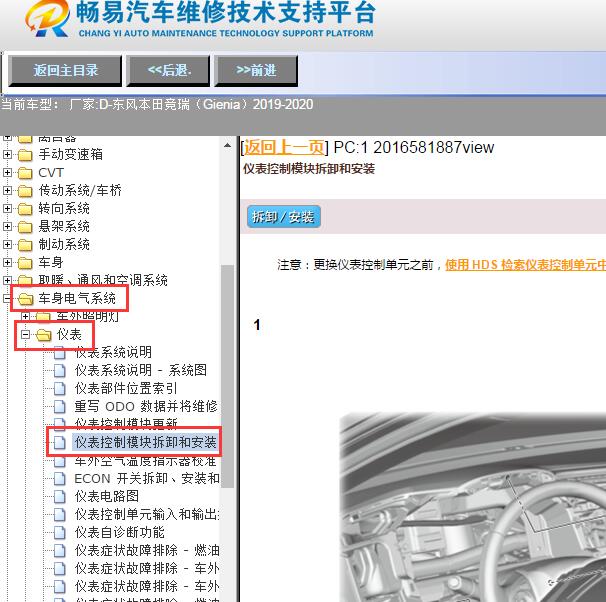Click the 制动系统 folder icon
The width and height of the screenshot is (606, 602).
25,245
